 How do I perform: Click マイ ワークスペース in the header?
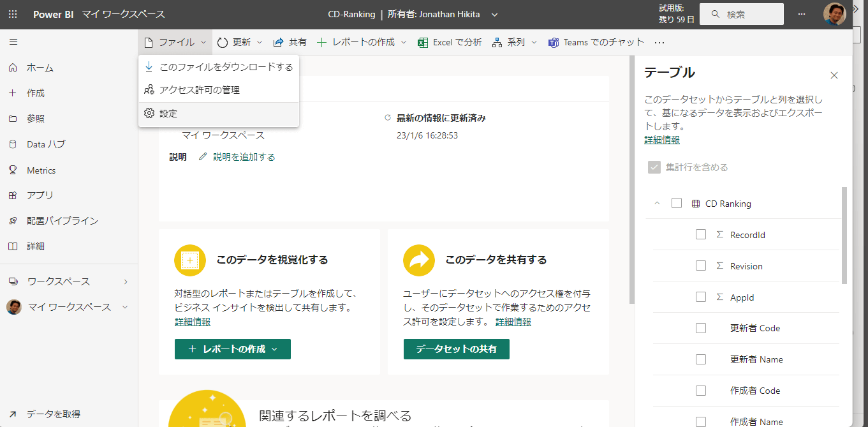coord(124,14)
